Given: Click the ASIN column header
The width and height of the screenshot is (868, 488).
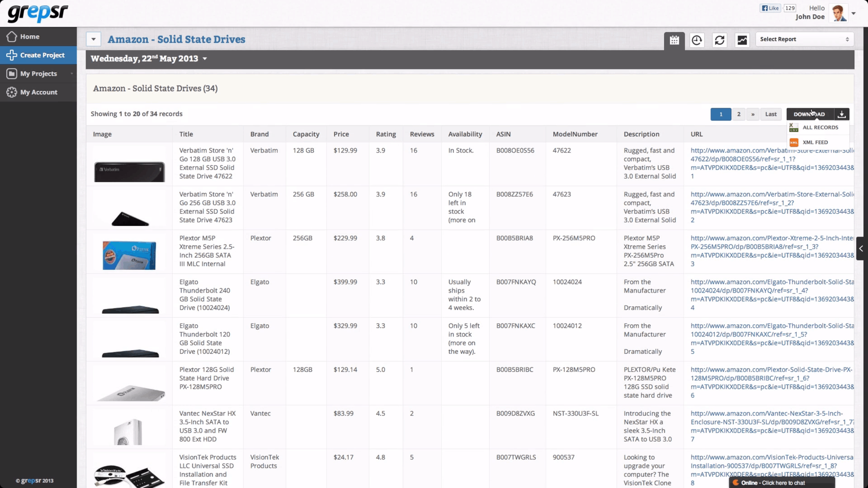Looking at the screenshot, I should [x=503, y=134].
